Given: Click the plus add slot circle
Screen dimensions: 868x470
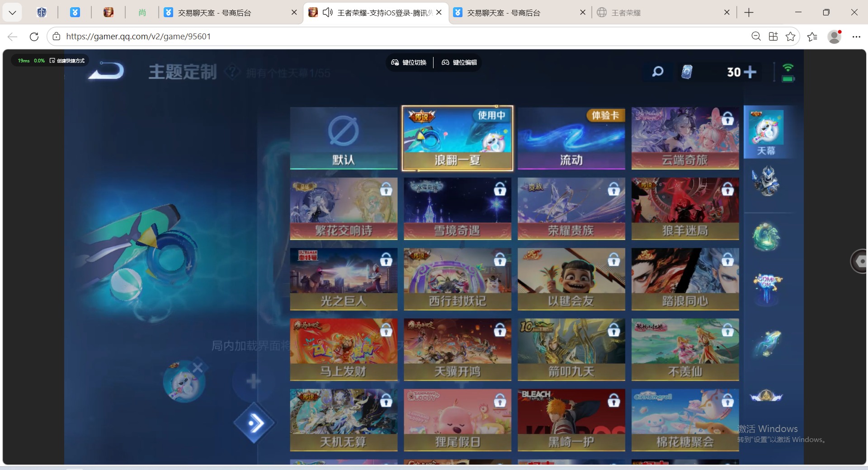Looking at the screenshot, I should click(x=253, y=381).
